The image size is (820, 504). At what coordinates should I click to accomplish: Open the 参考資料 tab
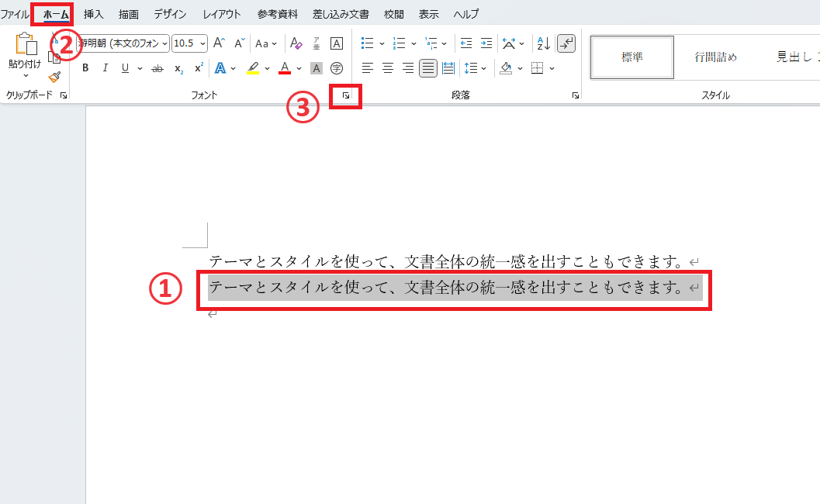[x=277, y=14]
